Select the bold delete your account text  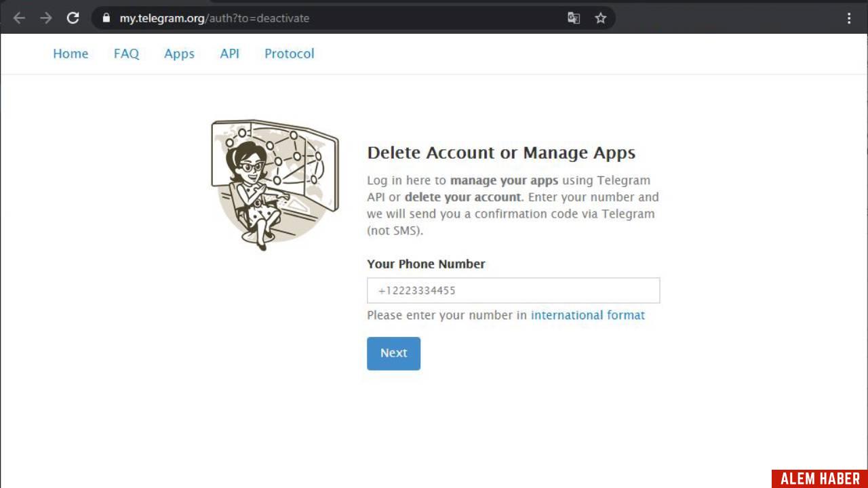coord(463,197)
